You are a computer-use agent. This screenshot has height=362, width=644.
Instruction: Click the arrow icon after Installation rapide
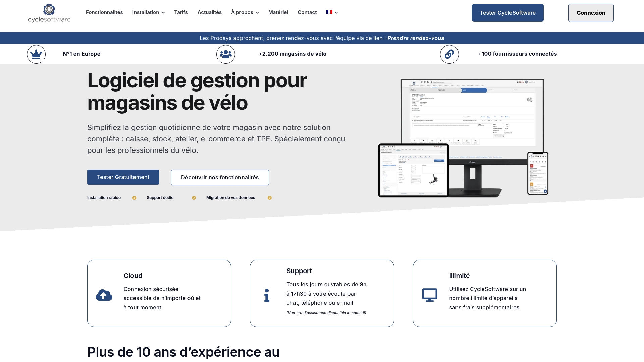[x=134, y=198]
